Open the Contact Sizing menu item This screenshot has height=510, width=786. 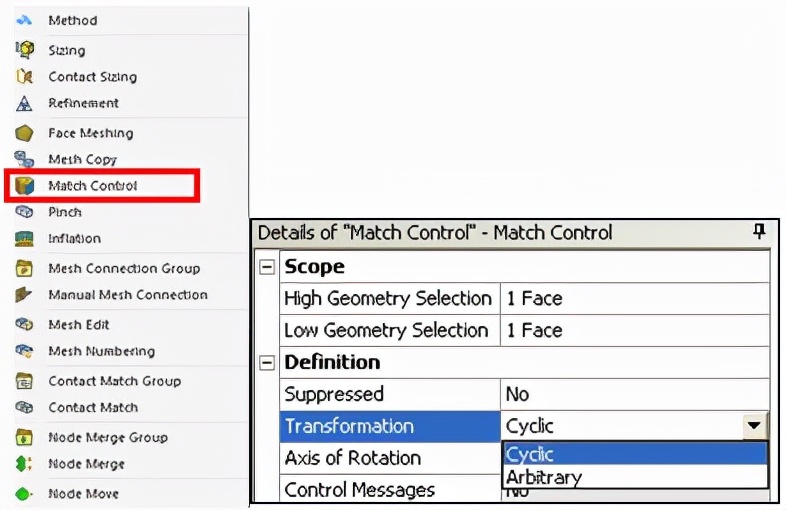tap(92, 77)
